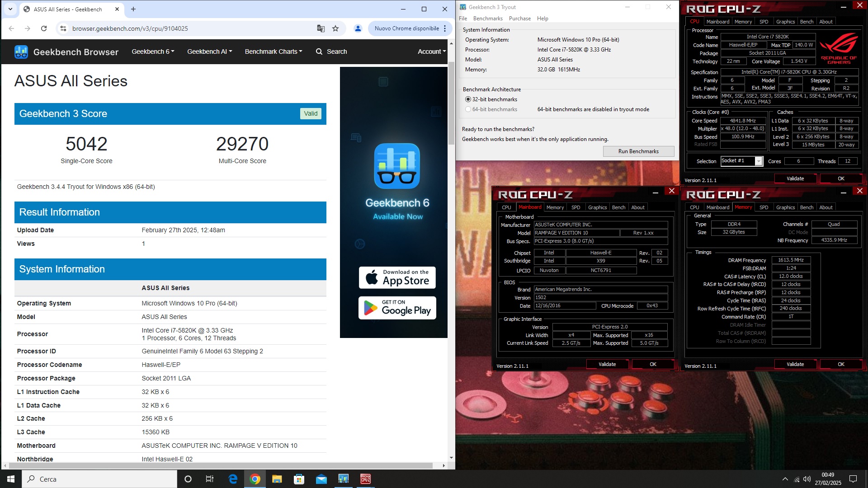Launch Microsoft Edge from taskbar

(x=233, y=479)
